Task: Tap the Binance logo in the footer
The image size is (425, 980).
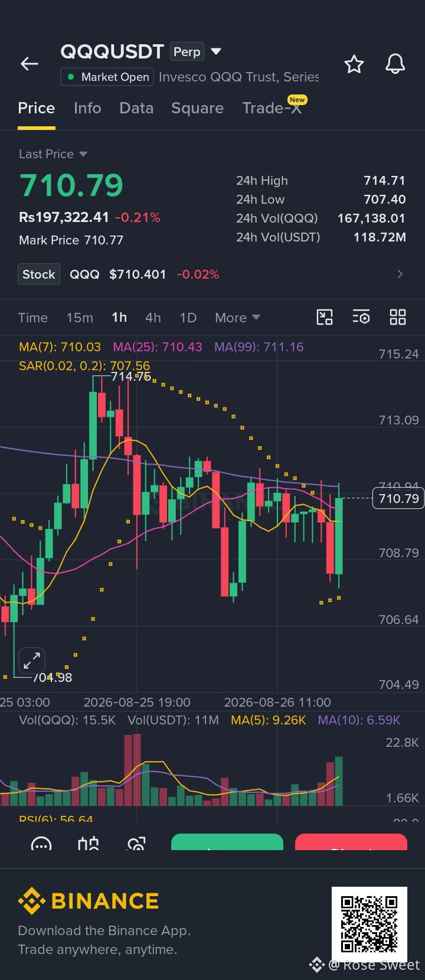Action: point(89,901)
